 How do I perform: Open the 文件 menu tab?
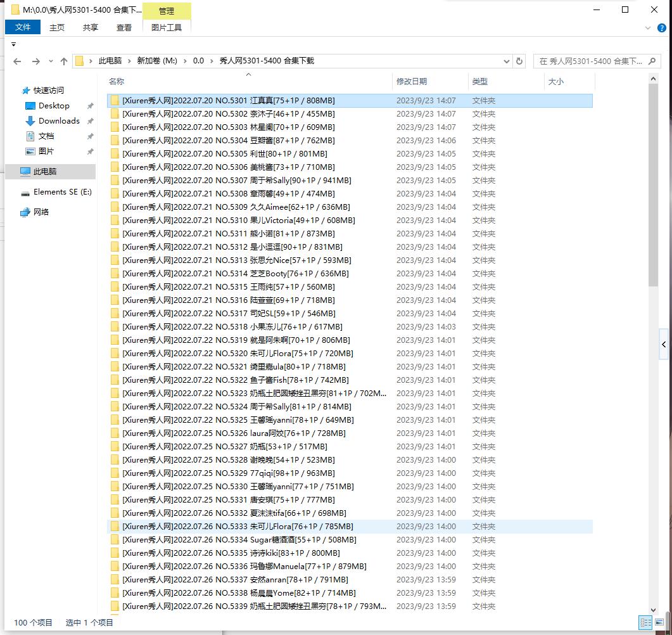pyautogui.click(x=23, y=27)
